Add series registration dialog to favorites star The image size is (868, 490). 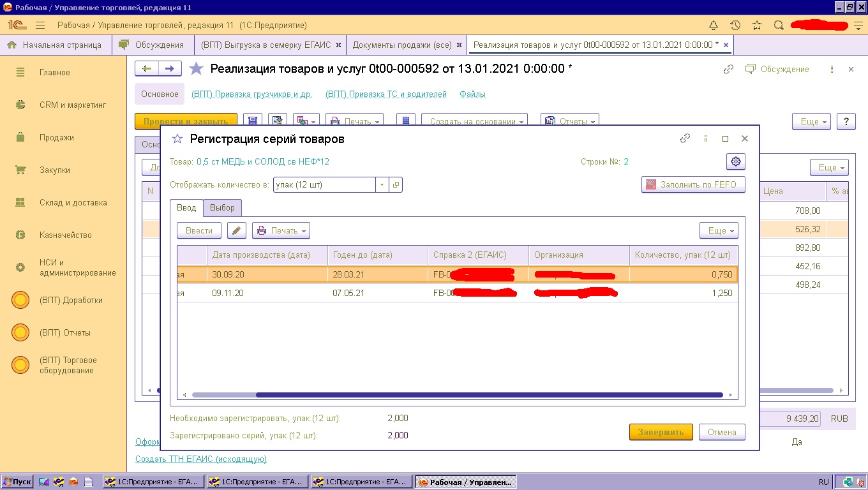point(178,139)
